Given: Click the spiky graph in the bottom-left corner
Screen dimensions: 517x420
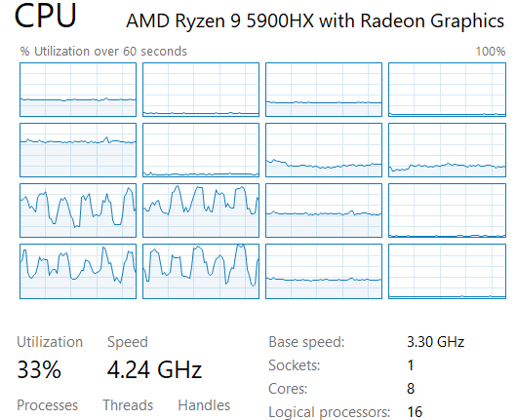Looking at the screenshot, I should (x=78, y=271).
